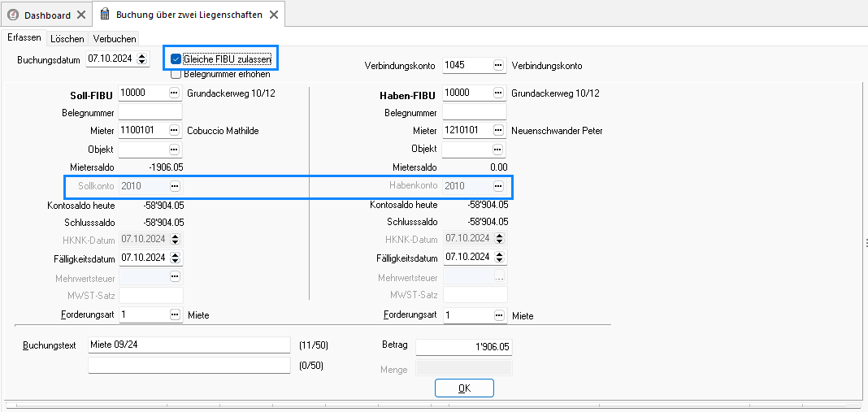Adjust Haben-side Fälligkeitsdatum spinner
868x412 pixels.
click(x=500, y=258)
